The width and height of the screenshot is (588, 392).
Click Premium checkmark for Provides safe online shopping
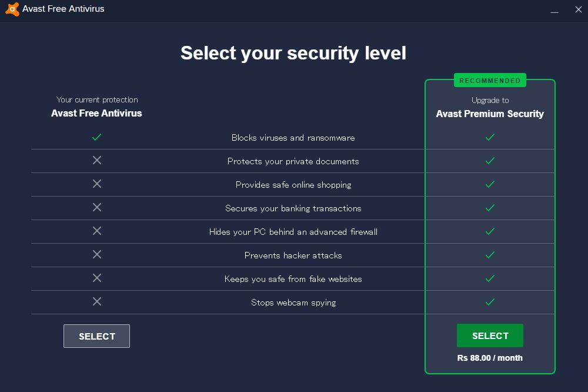tap(490, 184)
